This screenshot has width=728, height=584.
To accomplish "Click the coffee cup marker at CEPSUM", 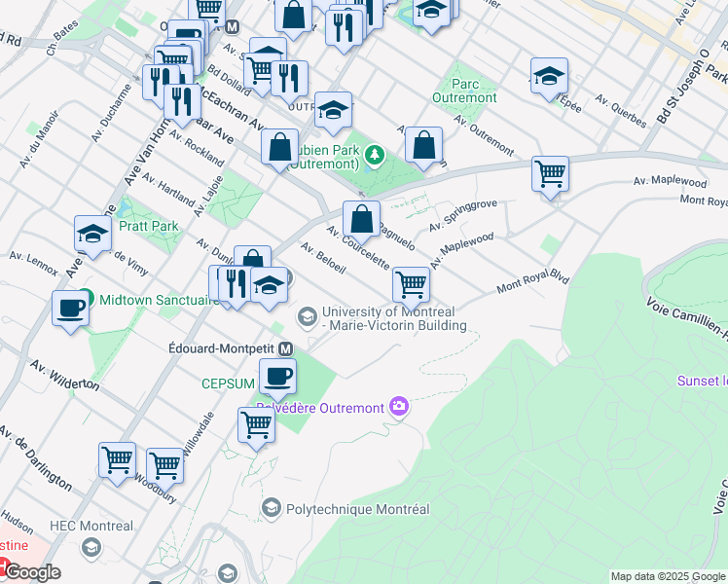I will coord(277,380).
